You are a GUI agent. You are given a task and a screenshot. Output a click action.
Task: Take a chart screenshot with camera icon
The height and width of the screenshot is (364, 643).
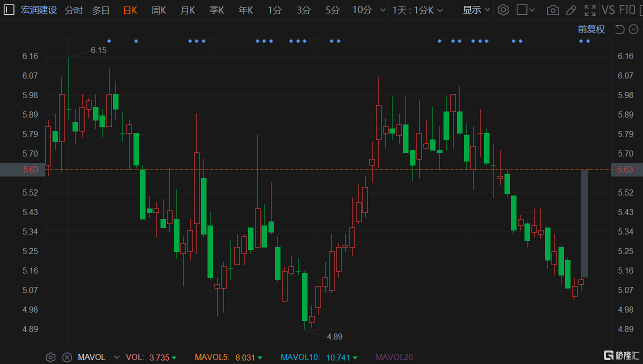point(552,10)
